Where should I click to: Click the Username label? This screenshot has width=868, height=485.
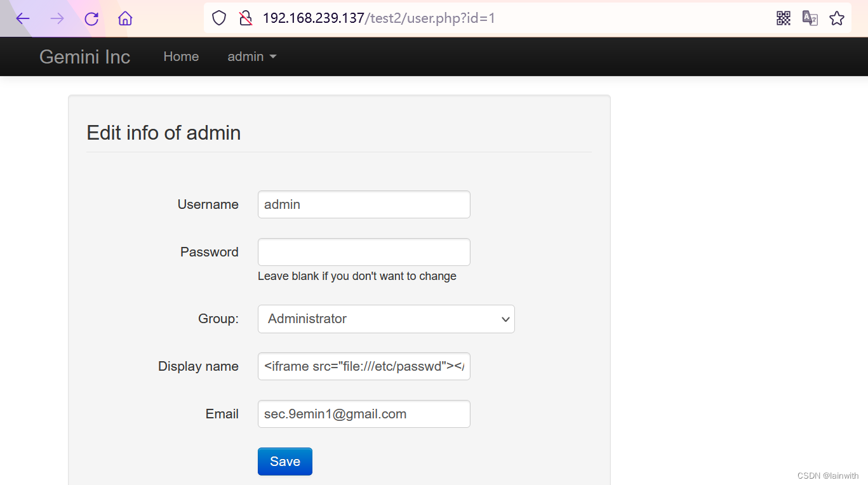(x=208, y=204)
